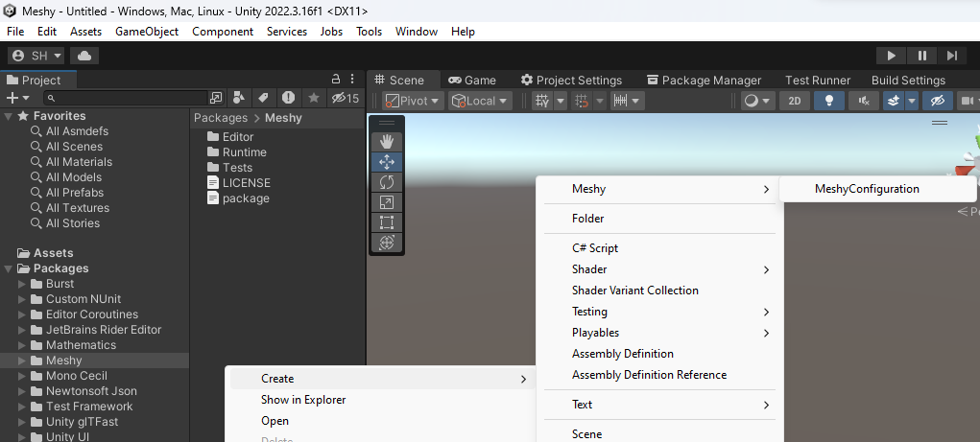Image resolution: width=980 pixels, height=442 pixels.
Task: Select the Rotate tool
Action: coord(386,182)
